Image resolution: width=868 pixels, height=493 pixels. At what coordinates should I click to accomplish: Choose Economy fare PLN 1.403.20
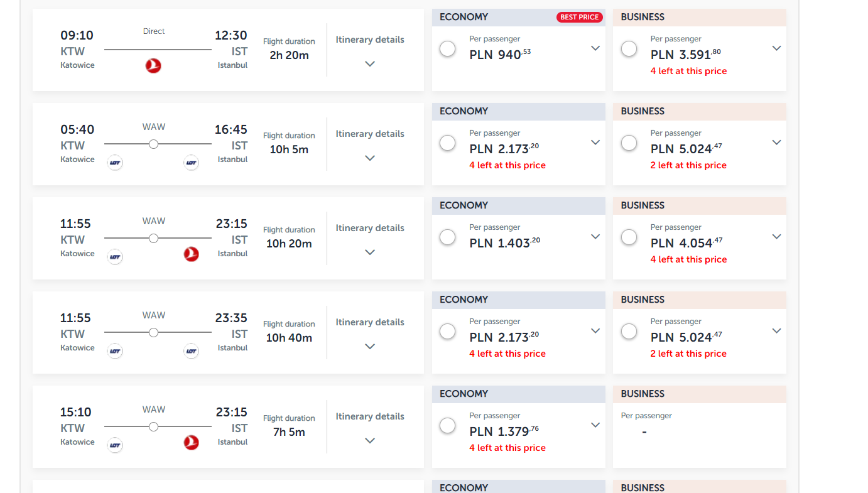point(448,237)
